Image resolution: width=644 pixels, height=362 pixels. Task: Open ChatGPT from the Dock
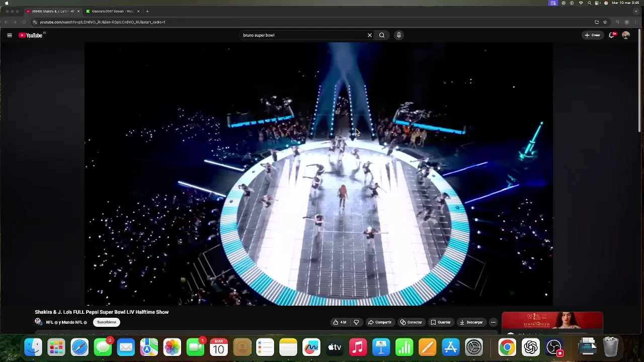(530, 347)
